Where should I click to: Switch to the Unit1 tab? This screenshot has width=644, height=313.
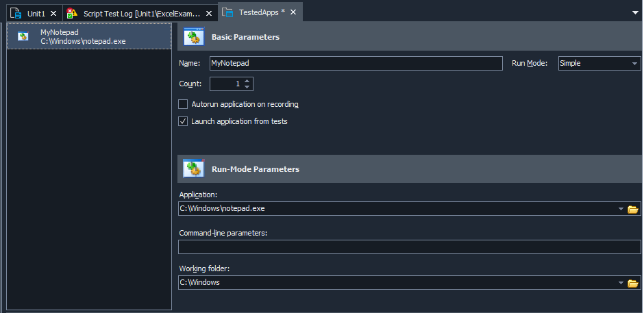(x=36, y=13)
